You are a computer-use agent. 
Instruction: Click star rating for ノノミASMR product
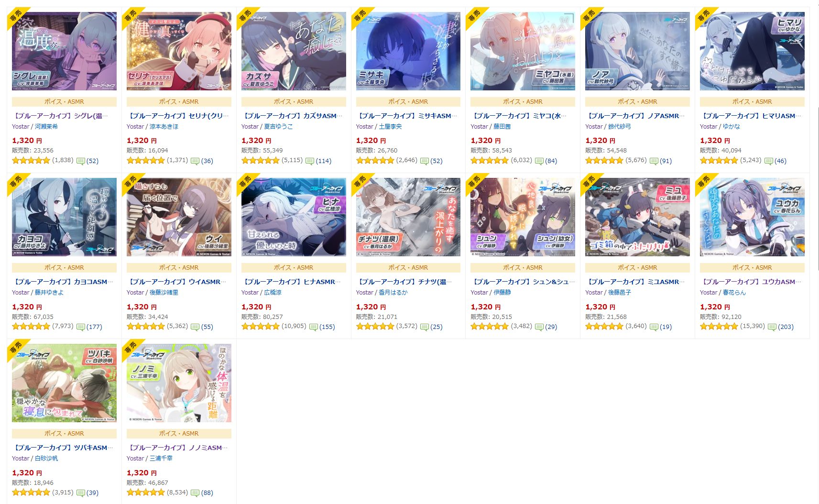[x=145, y=493]
